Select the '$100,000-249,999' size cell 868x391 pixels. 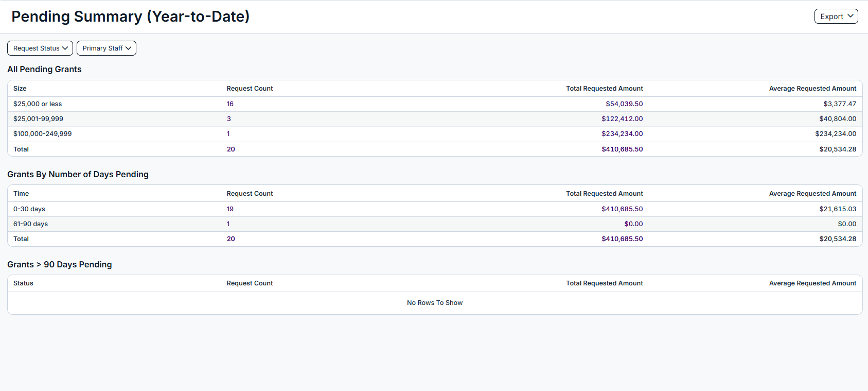(43, 134)
